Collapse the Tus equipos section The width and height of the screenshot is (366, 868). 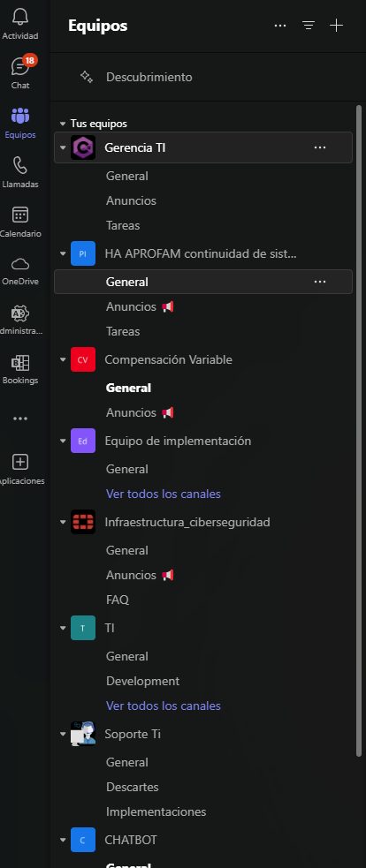[63, 124]
